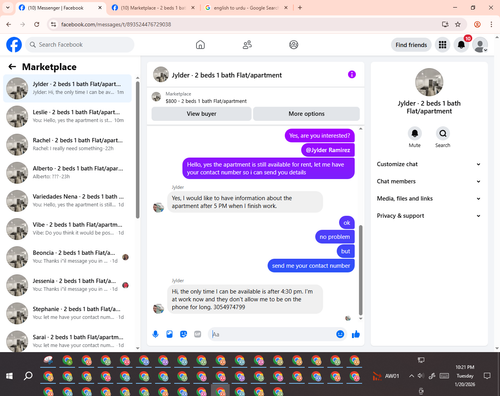This screenshot has height=396, width=500.
Task: Open the Notifications bell with badge 10
Action: point(461,45)
